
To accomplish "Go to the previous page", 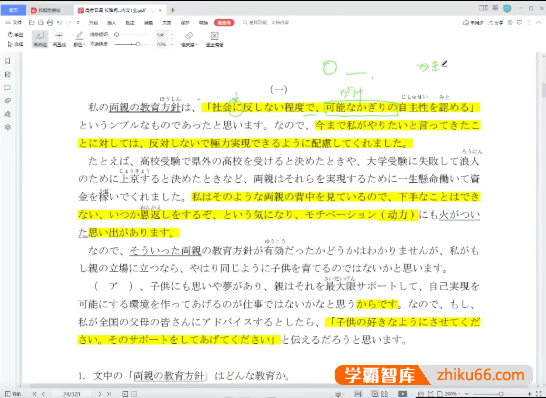I will [x=43, y=394].
